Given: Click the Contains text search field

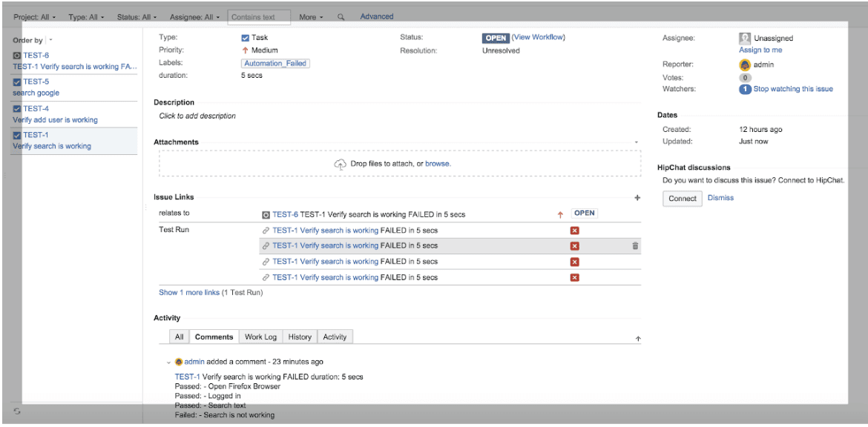Looking at the screenshot, I should tap(259, 17).
